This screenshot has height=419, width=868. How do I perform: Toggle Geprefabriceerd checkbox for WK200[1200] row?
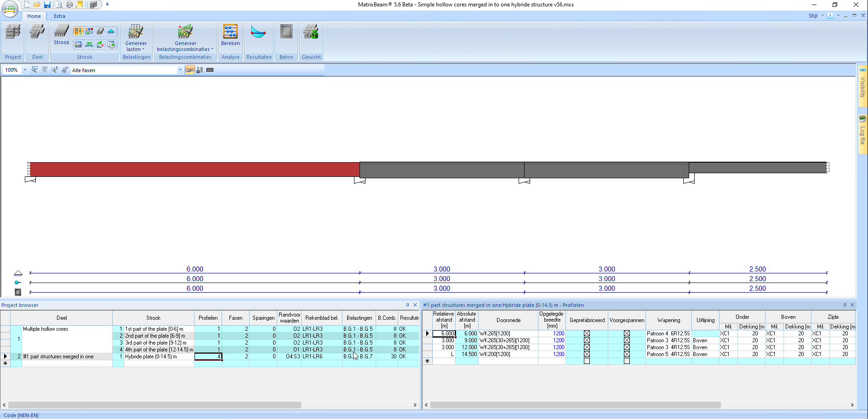(x=587, y=354)
